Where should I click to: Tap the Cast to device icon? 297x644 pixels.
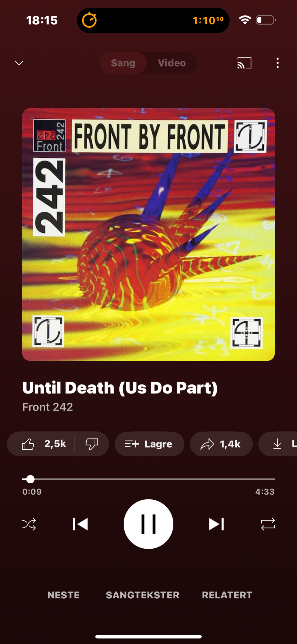pyautogui.click(x=244, y=63)
